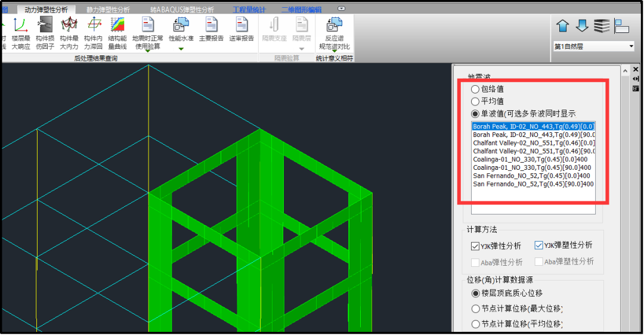Click the panel scrollbar up arrow

(625, 71)
